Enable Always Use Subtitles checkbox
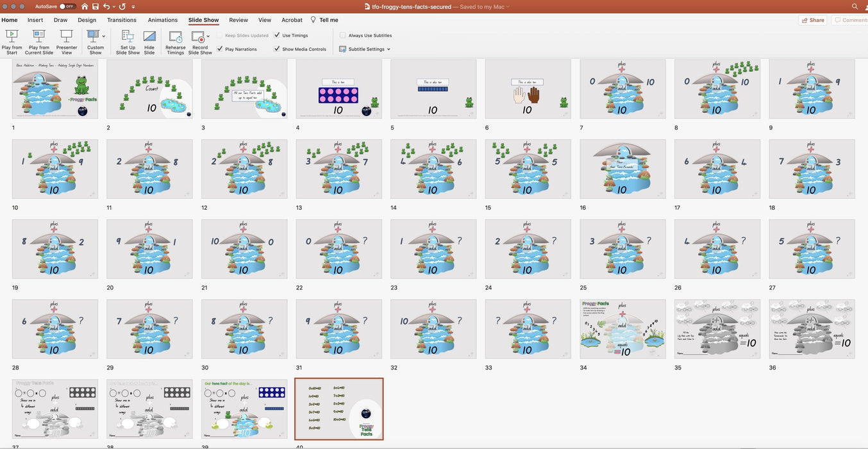868x449 pixels. (343, 35)
